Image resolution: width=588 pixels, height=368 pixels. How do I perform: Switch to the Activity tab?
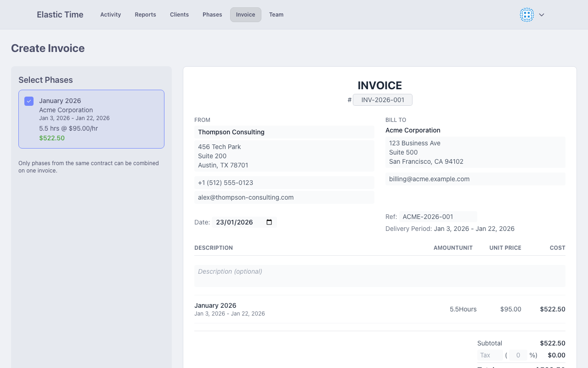[x=110, y=14]
